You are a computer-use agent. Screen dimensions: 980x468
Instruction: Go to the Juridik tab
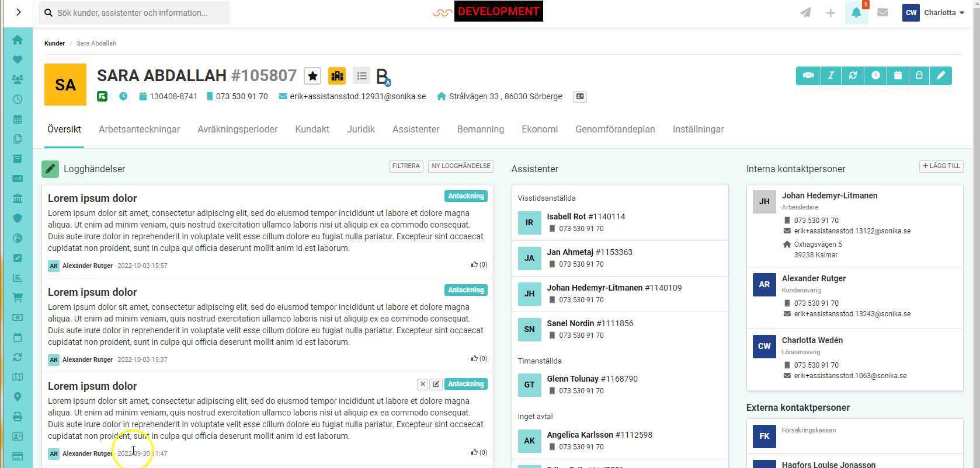pos(361,130)
